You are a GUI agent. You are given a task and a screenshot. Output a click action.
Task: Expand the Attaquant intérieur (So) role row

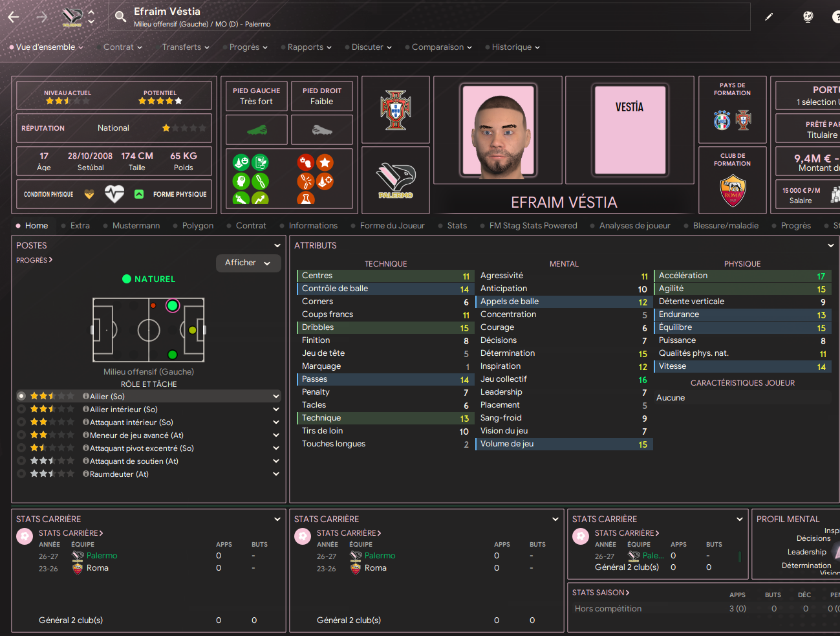point(276,422)
